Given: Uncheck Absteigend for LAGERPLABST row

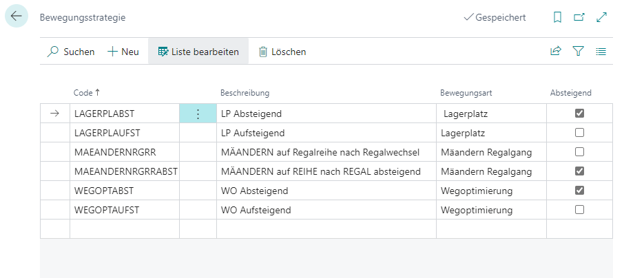Looking at the screenshot, I should pyautogui.click(x=579, y=114).
